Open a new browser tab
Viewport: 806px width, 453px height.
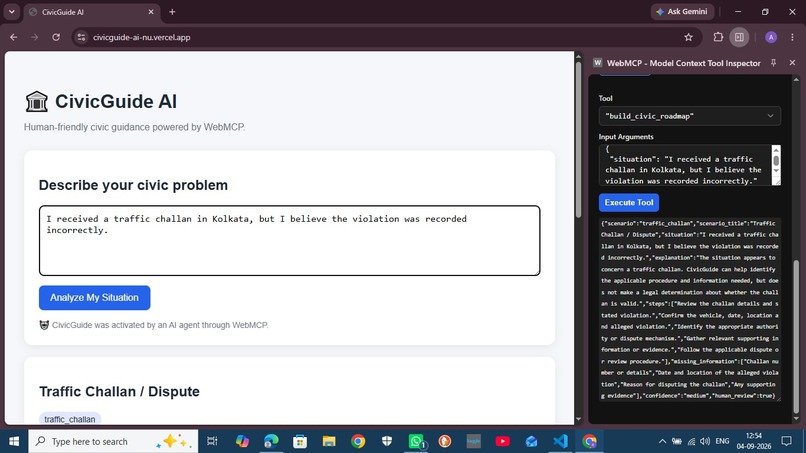(172, 12)
